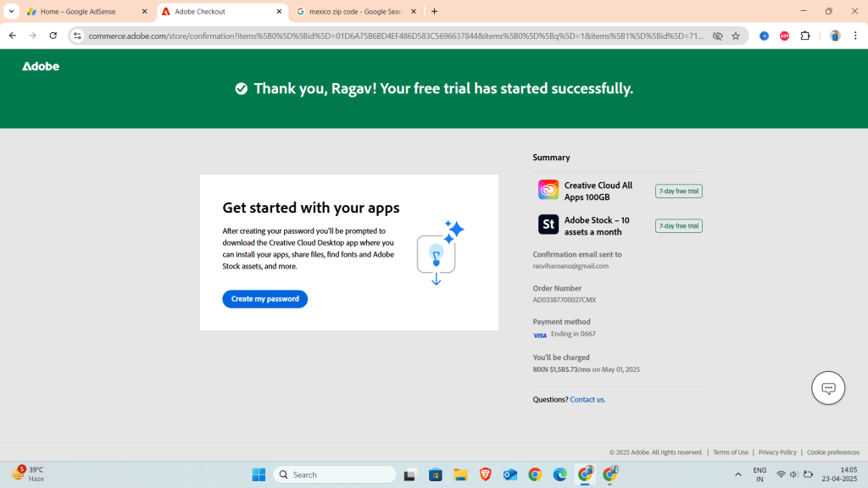The height and width of the screenshot is (488, 868).
Task: Open clock showing 14:05 23-04-2025
Action: 839,474
